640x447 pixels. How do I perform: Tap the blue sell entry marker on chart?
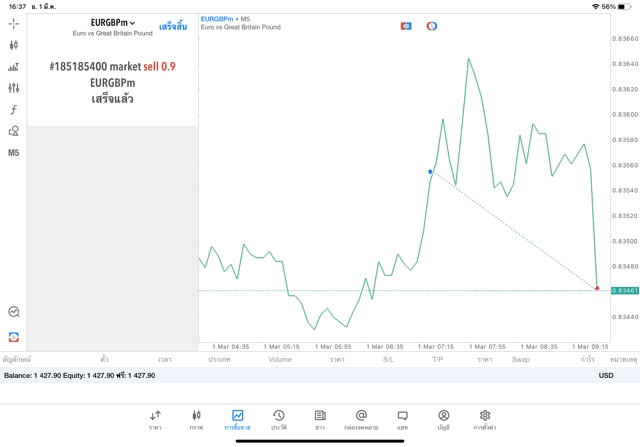coord(430,172)
